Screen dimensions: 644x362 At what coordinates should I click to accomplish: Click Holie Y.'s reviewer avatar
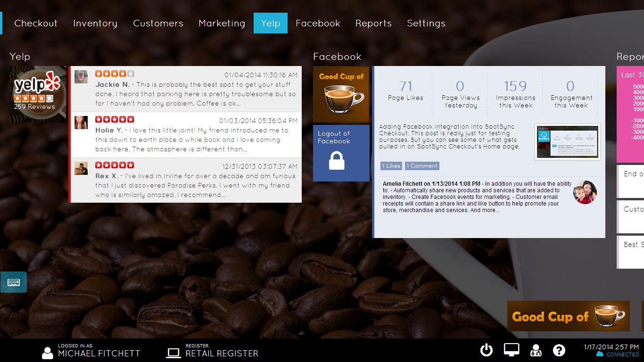(x=81, y=123)
